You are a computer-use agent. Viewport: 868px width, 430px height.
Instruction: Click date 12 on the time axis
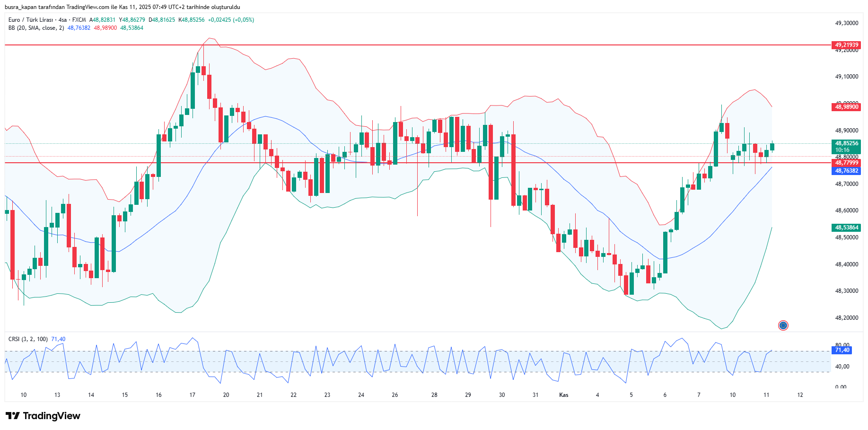click(800, 395)
